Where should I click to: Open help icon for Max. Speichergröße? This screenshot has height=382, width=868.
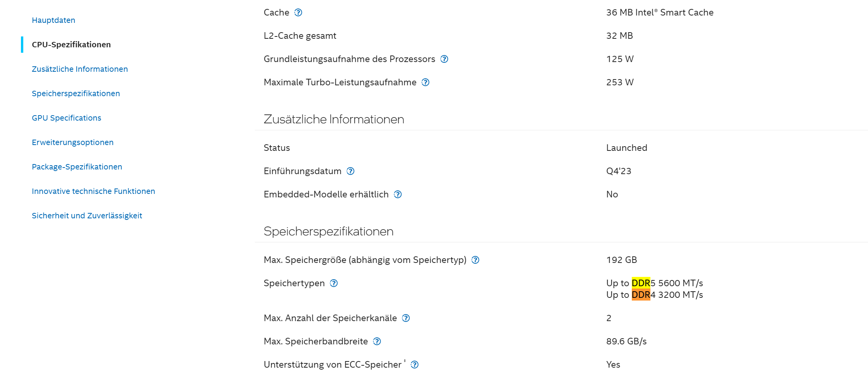(475, 260)
